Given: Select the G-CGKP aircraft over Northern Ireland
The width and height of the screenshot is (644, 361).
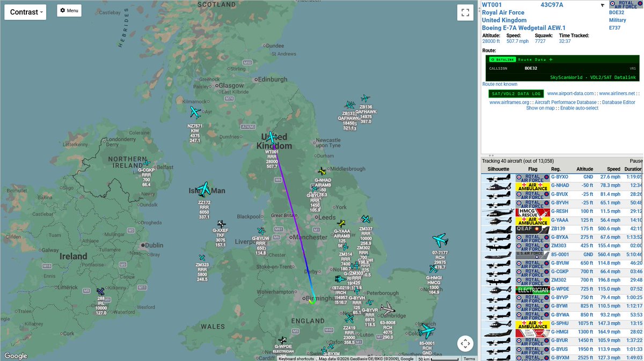Looking at the screenshot, I should (x=146, y=163).
